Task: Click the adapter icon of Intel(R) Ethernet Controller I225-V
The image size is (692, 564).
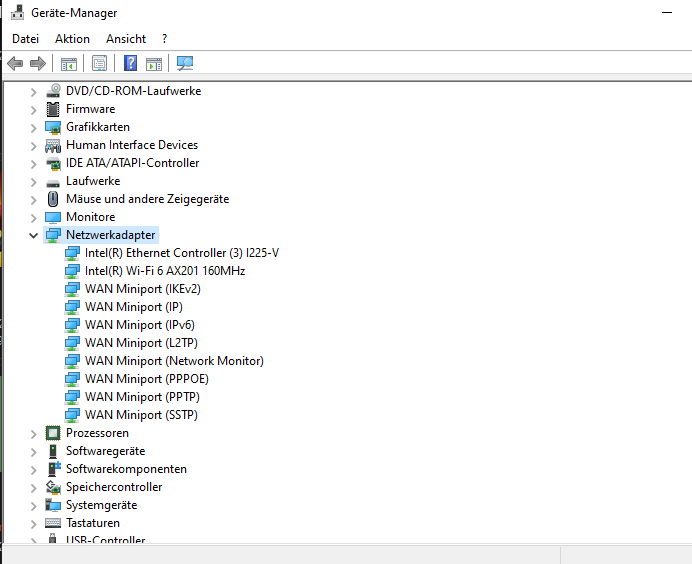Action: (x=72, y=253)
